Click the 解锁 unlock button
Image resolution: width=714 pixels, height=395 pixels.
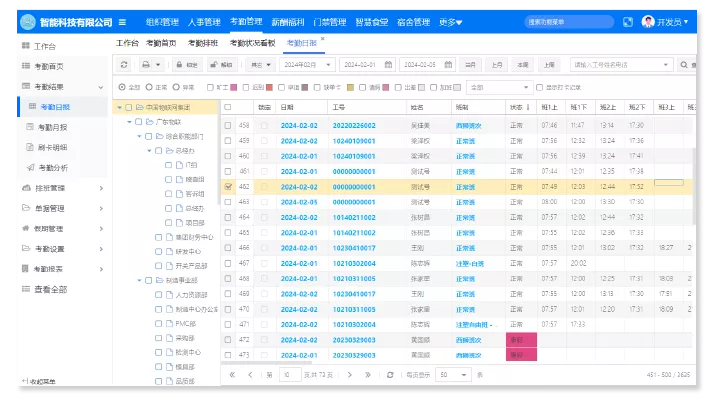pos(221,65)
